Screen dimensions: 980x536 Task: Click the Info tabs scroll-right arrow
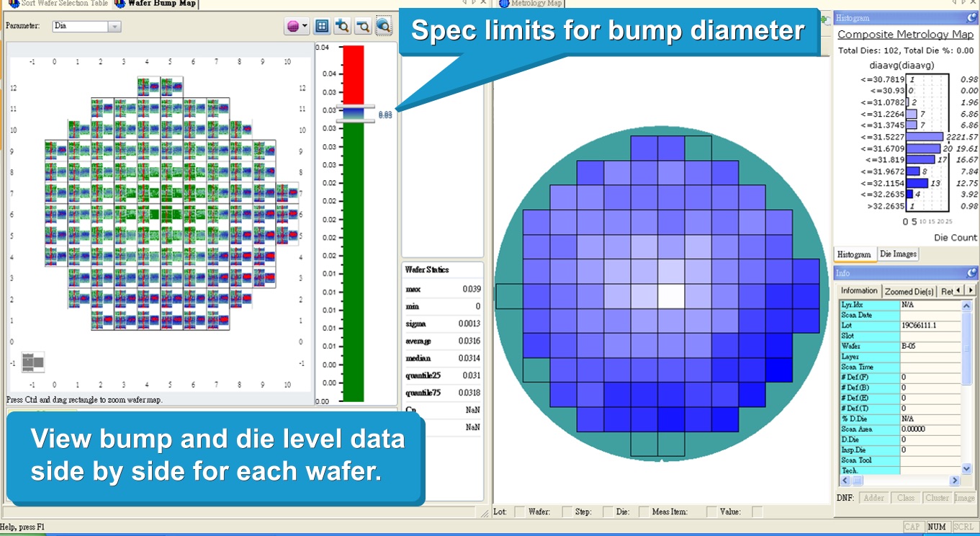[970, 290]
